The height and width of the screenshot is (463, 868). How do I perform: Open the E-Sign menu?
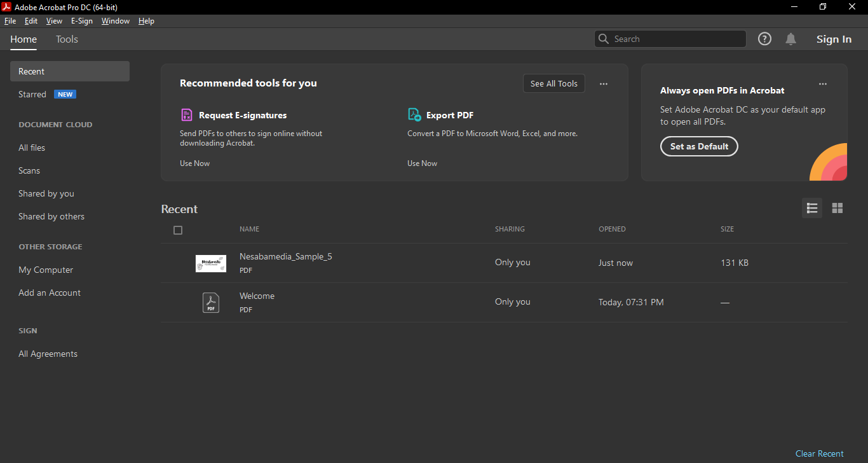pyautogui.click(x=81, y=21)
